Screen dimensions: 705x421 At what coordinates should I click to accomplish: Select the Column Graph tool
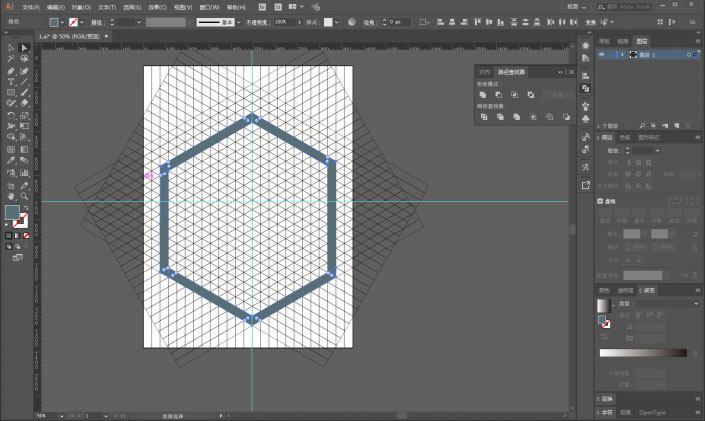24,173
